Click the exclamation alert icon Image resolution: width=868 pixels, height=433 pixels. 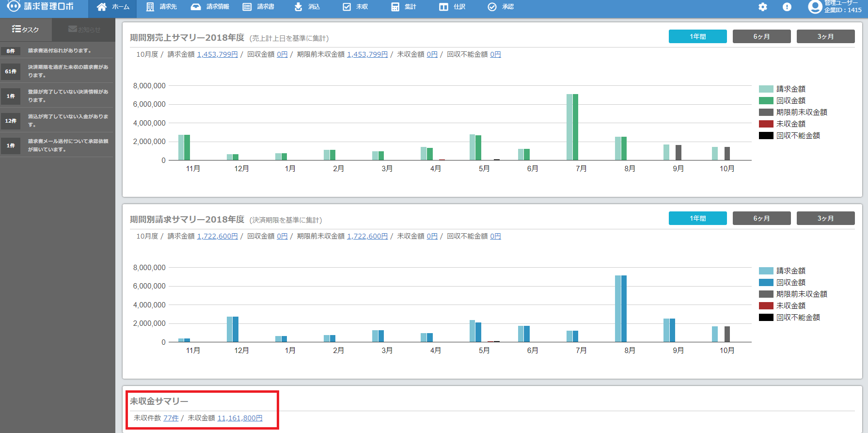click(787, 7)
